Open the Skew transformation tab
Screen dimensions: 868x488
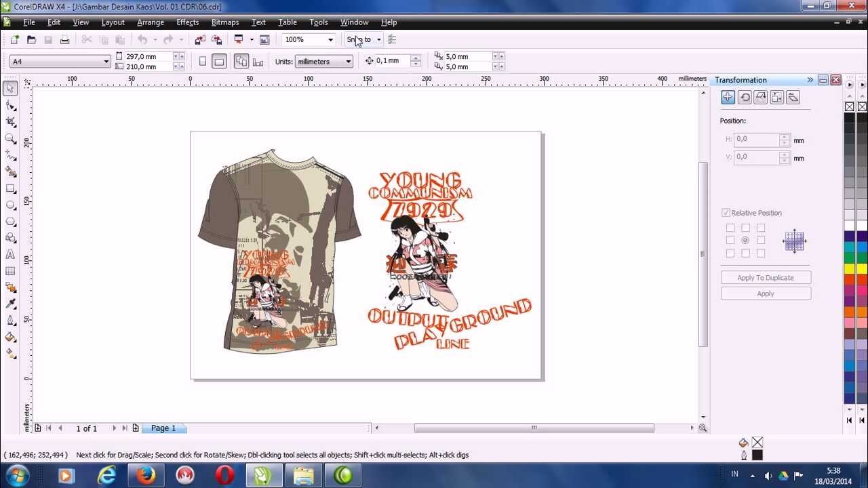coord(793,98)
